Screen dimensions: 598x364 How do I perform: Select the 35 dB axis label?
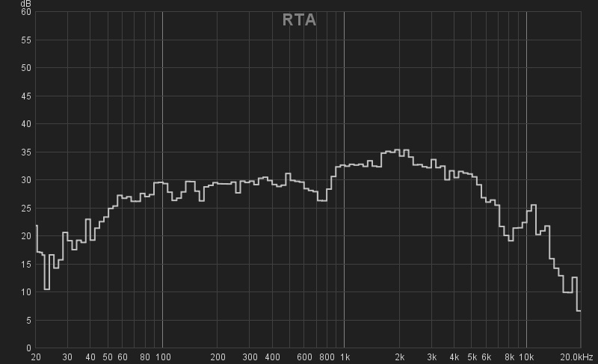tap(26, 152)
